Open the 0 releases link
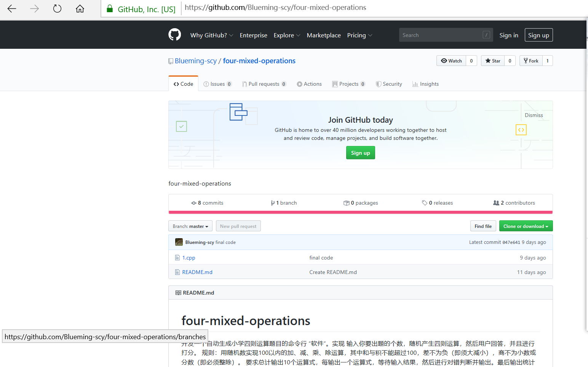The image size is (588, 367). click(437, 203)
